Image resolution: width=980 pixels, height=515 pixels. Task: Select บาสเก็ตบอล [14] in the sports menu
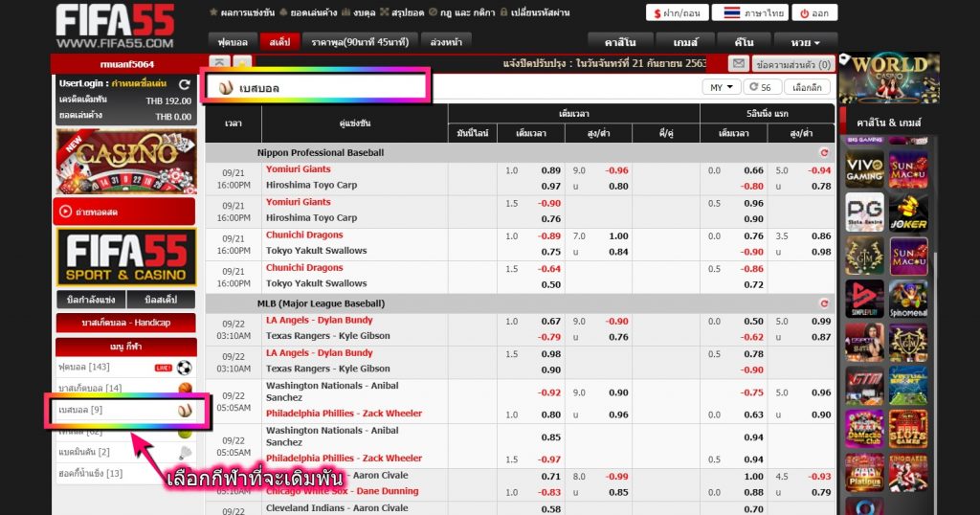click(125, 388)
